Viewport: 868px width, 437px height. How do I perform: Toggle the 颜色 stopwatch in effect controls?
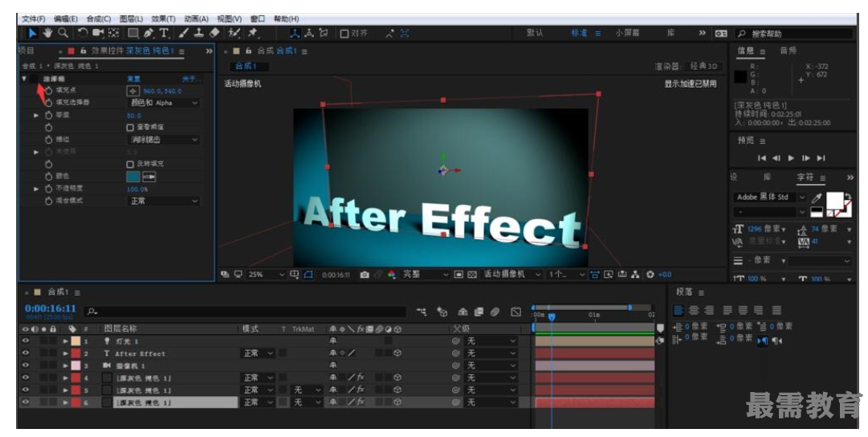[x=49, y=177]
